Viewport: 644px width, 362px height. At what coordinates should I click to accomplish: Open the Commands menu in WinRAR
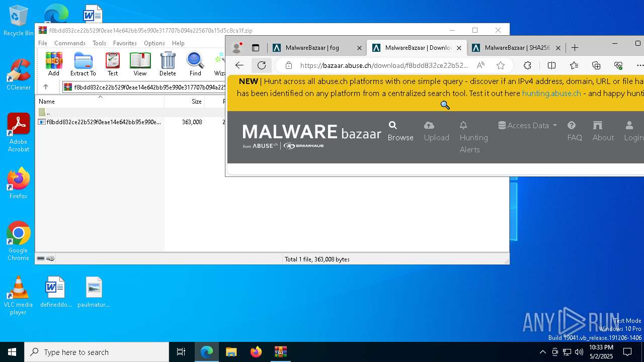(70, 43)
